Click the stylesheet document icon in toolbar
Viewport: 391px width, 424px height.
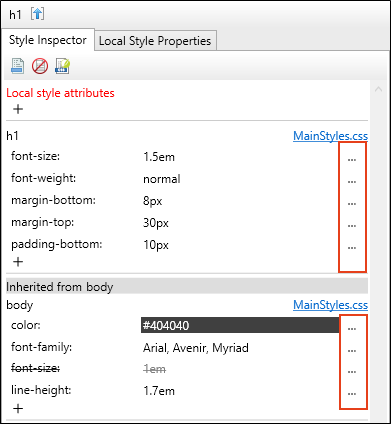pos(17,66)
